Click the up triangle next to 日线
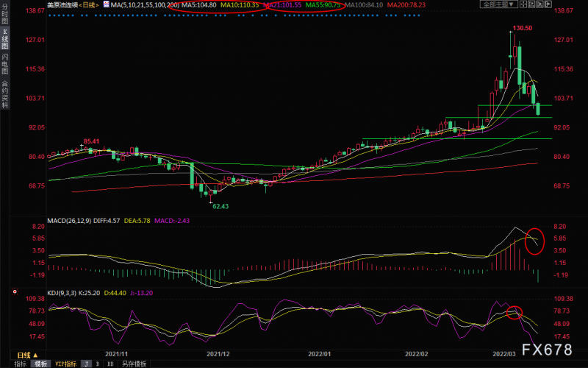The height and width of the screenshot is (368, 588). point(35,355)
